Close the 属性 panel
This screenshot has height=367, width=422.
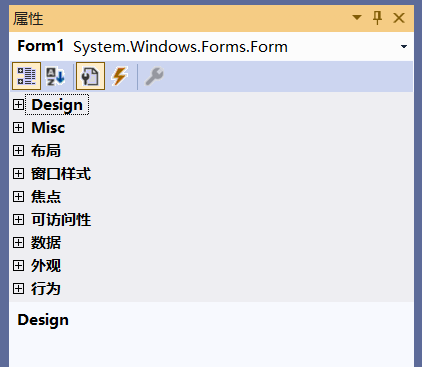click(x=399, y=18)
